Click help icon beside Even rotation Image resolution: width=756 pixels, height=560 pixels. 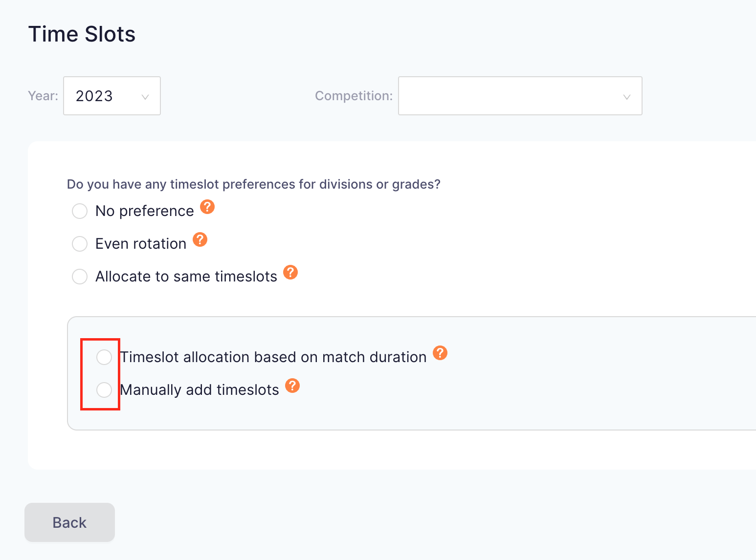[x=200, y=239]
